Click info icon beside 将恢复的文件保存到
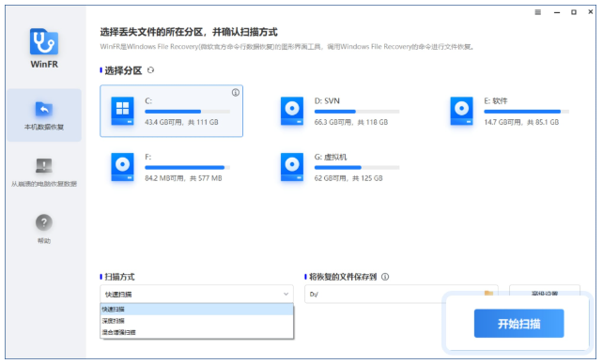This screenshot has height=364, width=603. pos(385,277)
